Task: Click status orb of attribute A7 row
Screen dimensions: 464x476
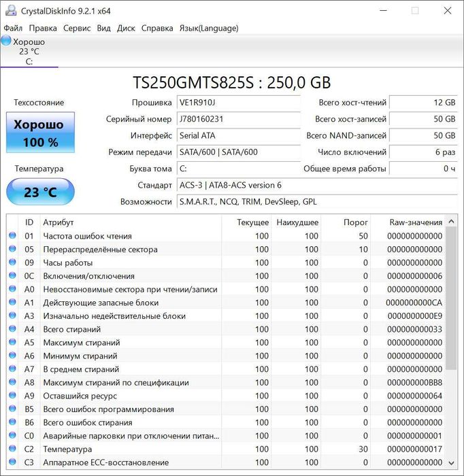Action: (x=12, y=369)
